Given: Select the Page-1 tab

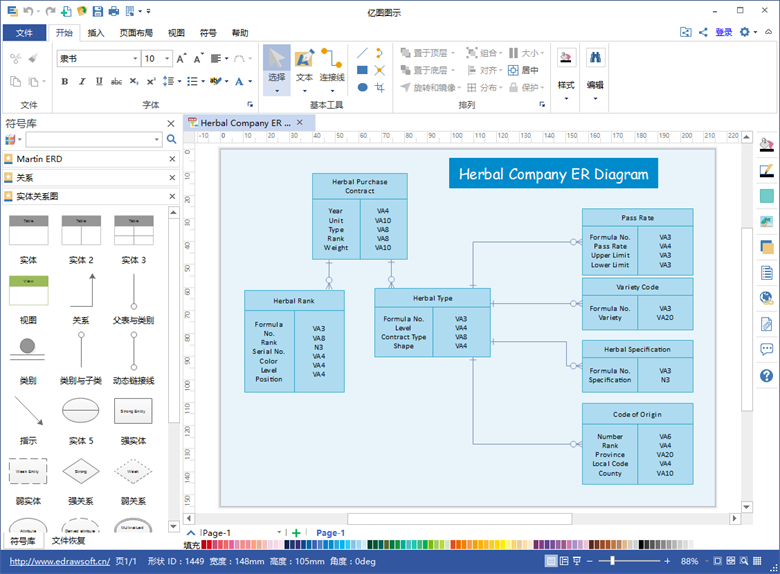Looking at the screenshot, I should pos(330,533).
